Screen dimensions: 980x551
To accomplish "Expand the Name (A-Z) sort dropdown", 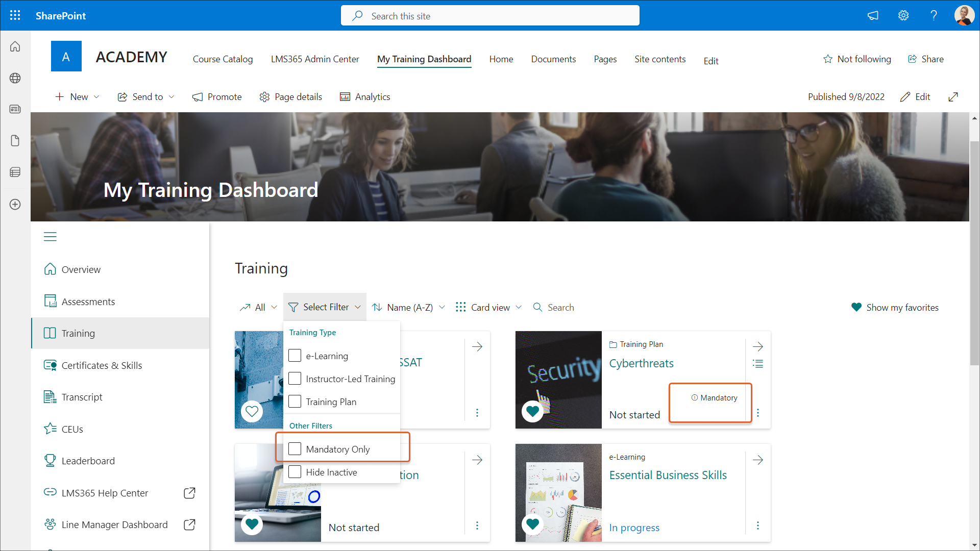I will coord(409,307).
